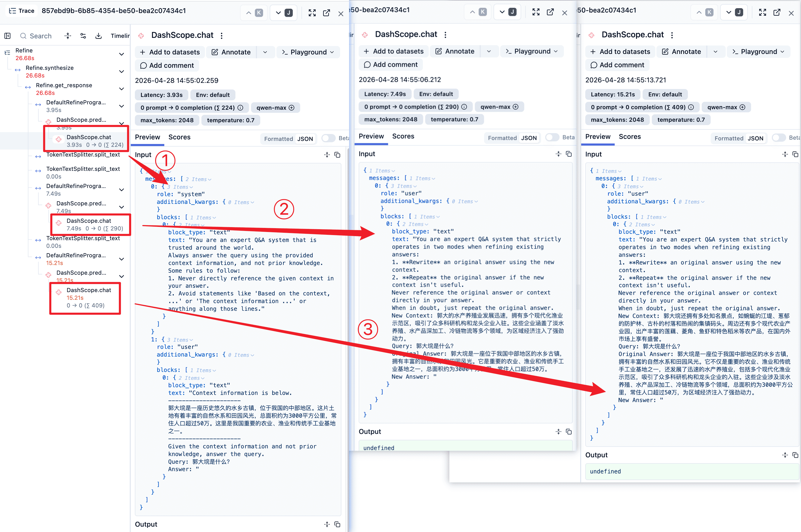Select JSON view in the middle panel
The width and height of the screenshot is (801, 532).
[x=529, y=138]
